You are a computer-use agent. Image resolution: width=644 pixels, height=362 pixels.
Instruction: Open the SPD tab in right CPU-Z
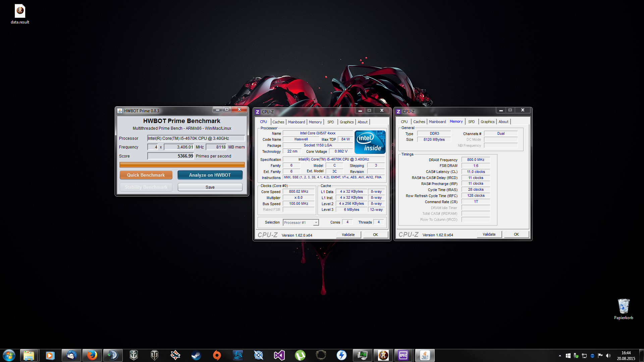pyautogui.click(x=472, y=122)
